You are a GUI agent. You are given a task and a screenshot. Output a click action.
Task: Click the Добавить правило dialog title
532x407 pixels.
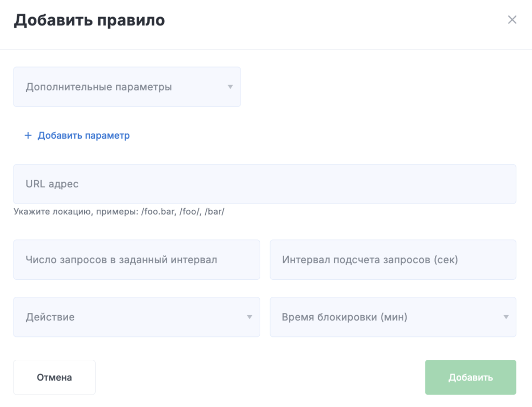89,20
